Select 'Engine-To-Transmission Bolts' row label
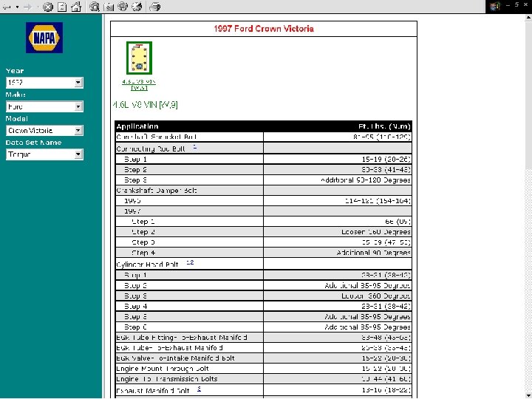 [x=167, y=379]
